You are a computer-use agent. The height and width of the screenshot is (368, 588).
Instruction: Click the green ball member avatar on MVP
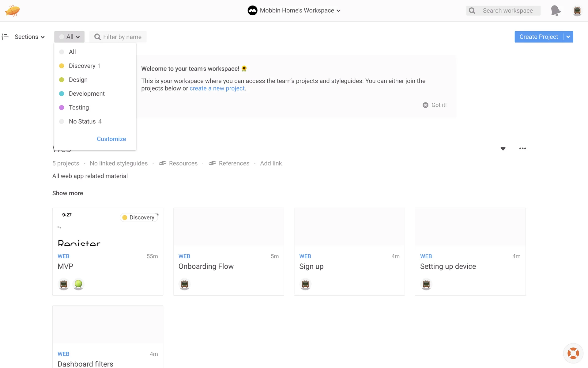[x=78, y=284]
